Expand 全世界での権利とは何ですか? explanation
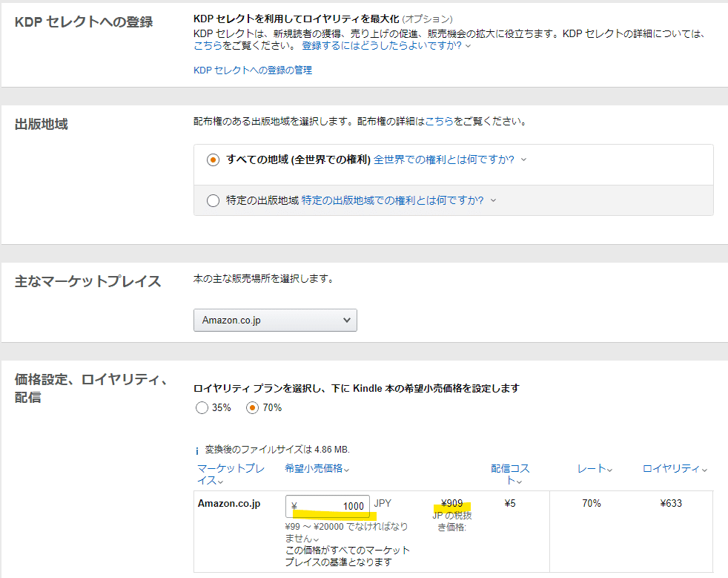This screenshot has width=728, height=578. pyautogui.click(x=449, y=160)
